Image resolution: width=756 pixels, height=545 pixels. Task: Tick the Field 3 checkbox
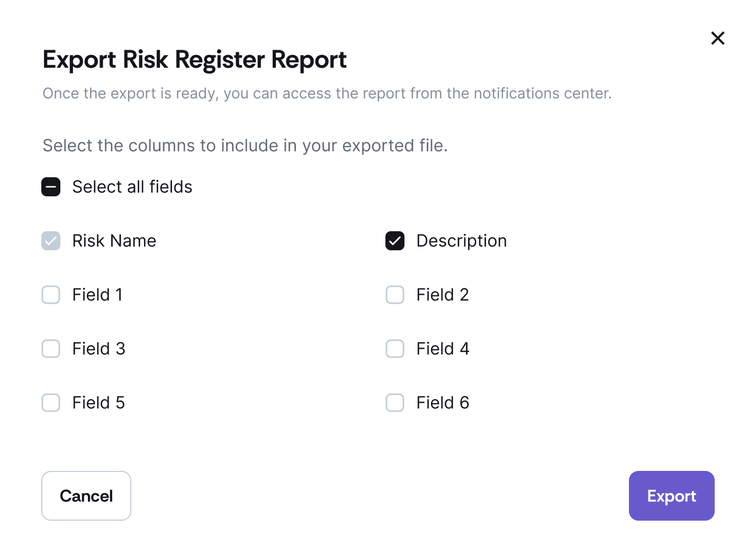(x=51, y=349)
